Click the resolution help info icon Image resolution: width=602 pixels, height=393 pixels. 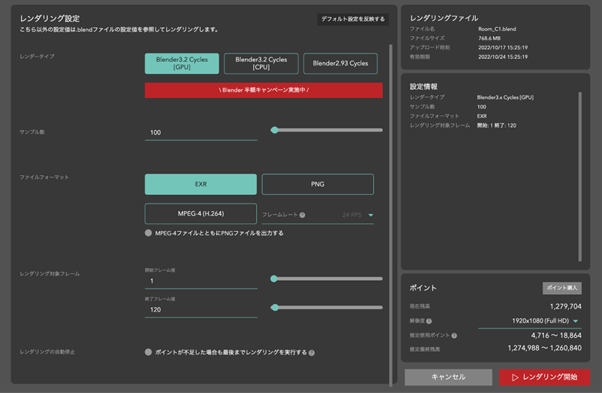pos(429,321)
